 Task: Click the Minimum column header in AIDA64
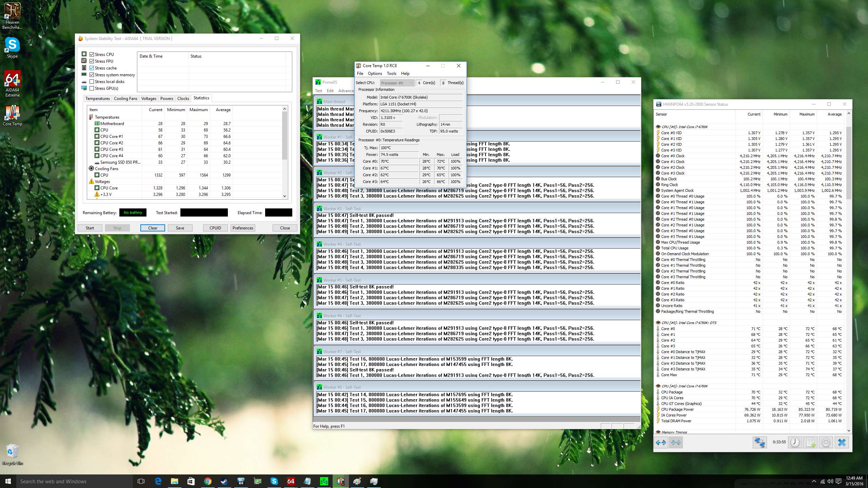click(176, 110)
